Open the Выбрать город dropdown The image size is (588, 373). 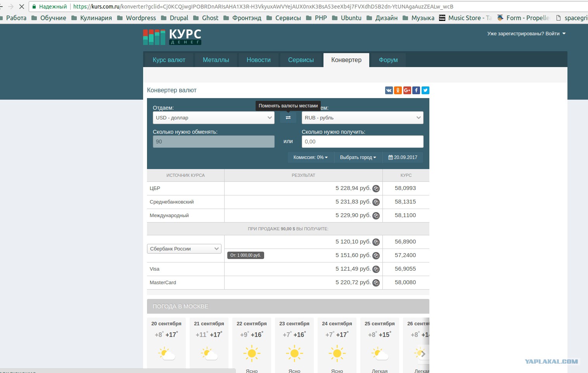(x=358, y=157)
